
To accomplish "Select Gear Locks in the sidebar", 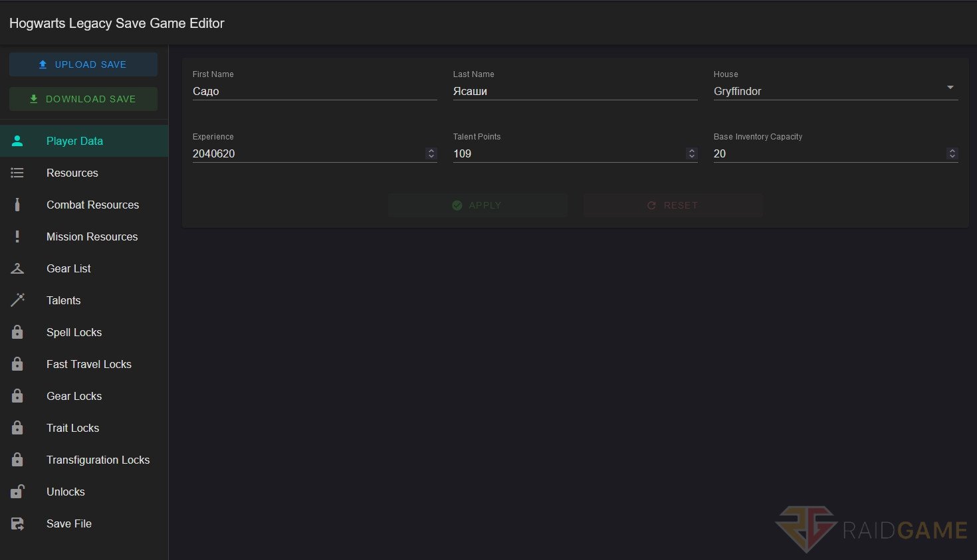I will (x=84, y=396).
